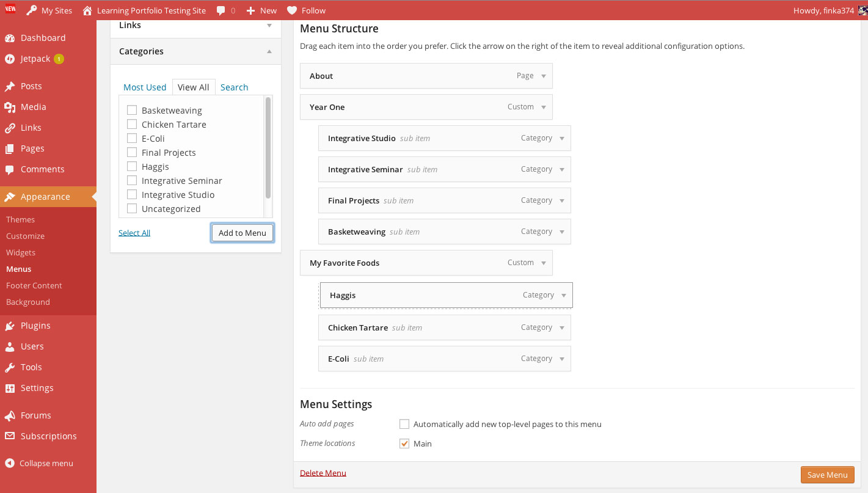
Task: Click the user avatar in top-right corner
Action: [x=861, y=10]
